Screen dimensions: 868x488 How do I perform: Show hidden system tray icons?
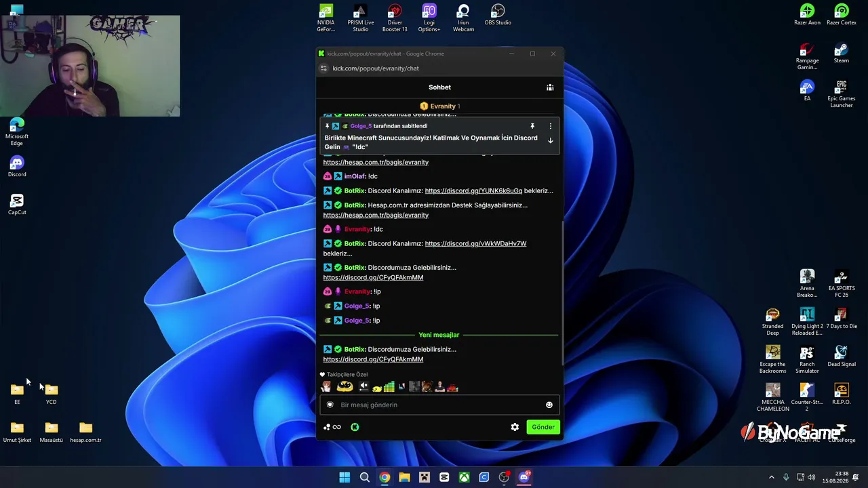[x=771, y=477]
